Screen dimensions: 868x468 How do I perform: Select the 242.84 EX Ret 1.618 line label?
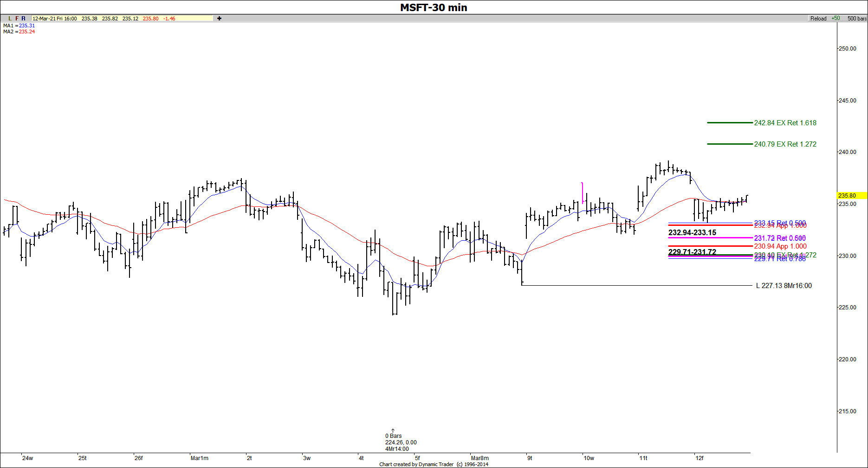coord(785,123)
